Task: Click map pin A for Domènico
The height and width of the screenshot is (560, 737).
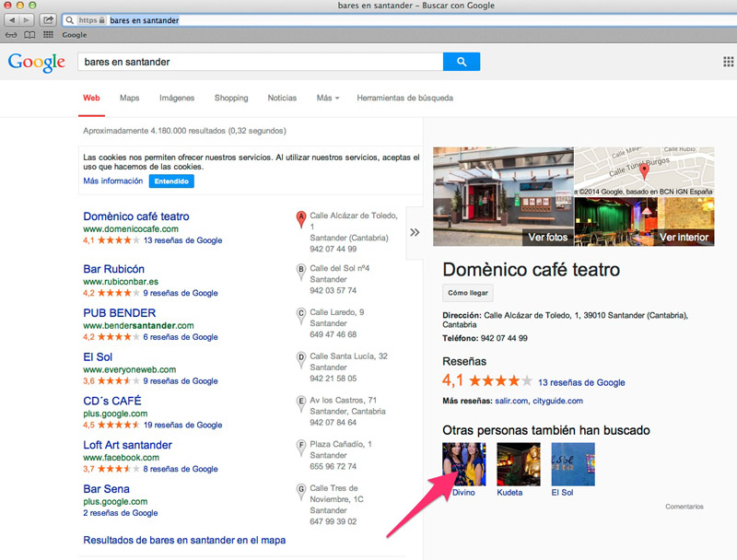Action: pos(301,219)
